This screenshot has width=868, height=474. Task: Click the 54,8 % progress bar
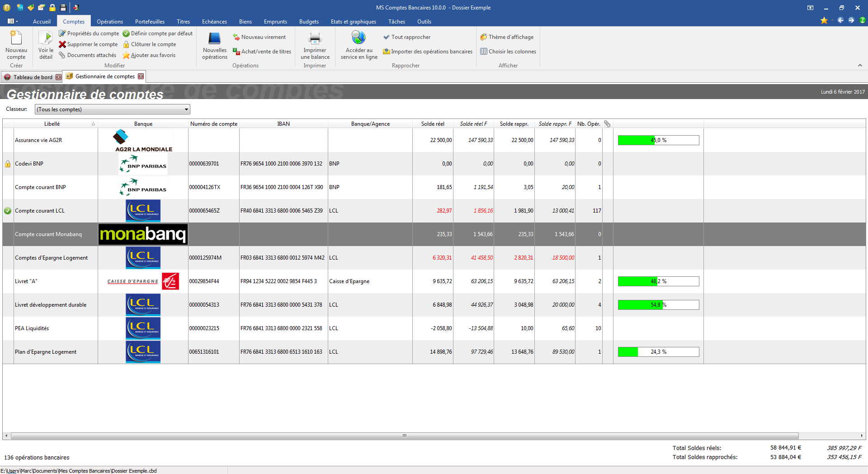[x=658, y=305]
